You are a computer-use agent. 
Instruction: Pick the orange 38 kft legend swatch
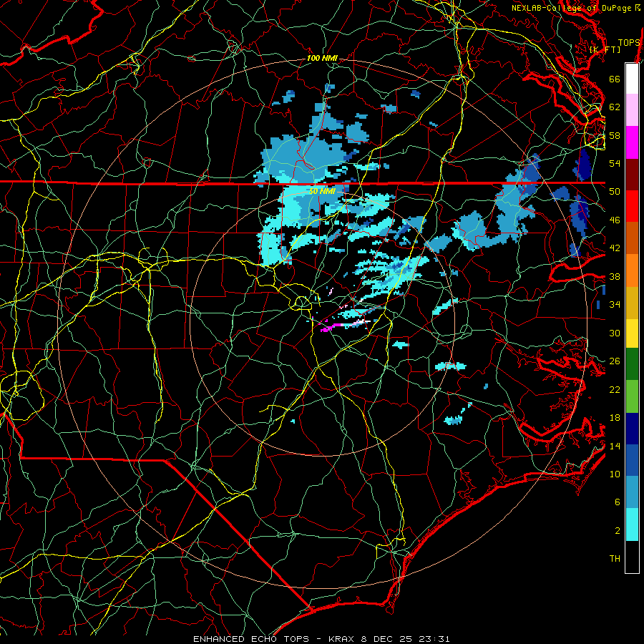[632, 270]
